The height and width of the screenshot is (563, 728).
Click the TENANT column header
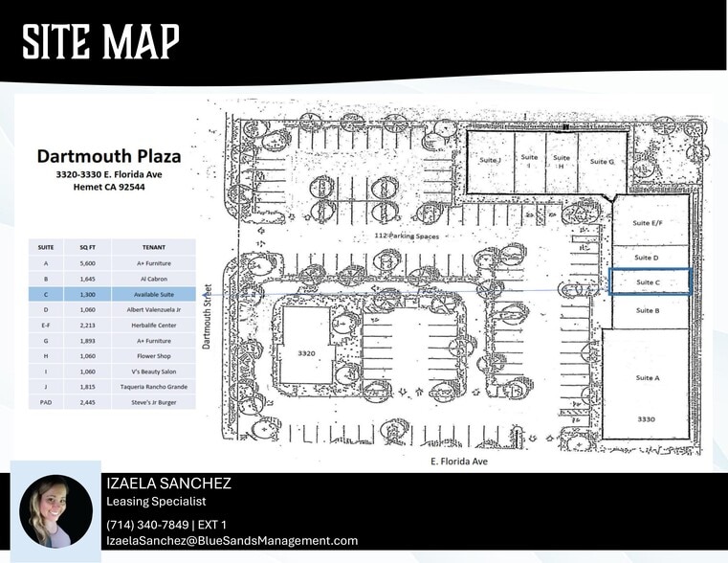[153, 246]
